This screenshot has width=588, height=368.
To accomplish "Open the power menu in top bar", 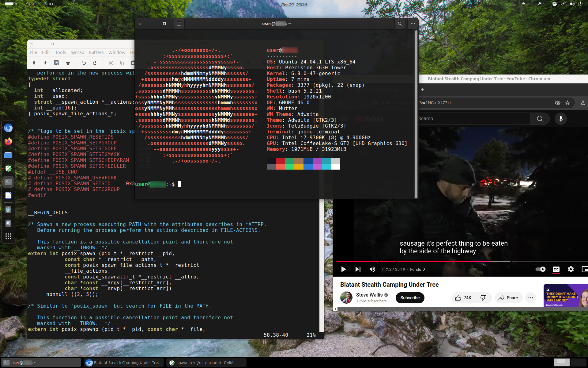I will [580, 4].
